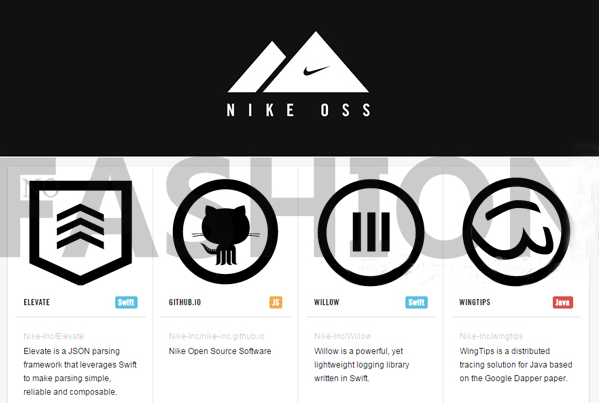Image resolution: width=599 pixels, height=403 pixels.
Task: Click the GITHUB.IO card title
Action: point(185,302)
